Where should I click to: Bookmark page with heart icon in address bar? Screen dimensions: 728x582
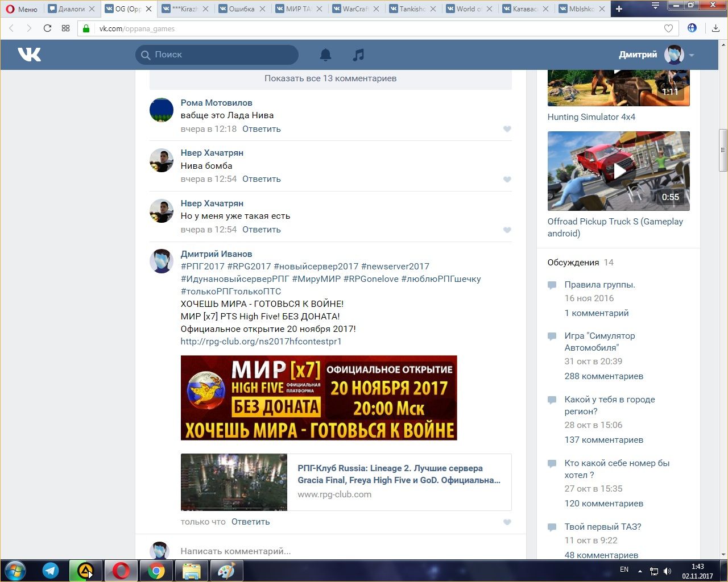[668, 28]
